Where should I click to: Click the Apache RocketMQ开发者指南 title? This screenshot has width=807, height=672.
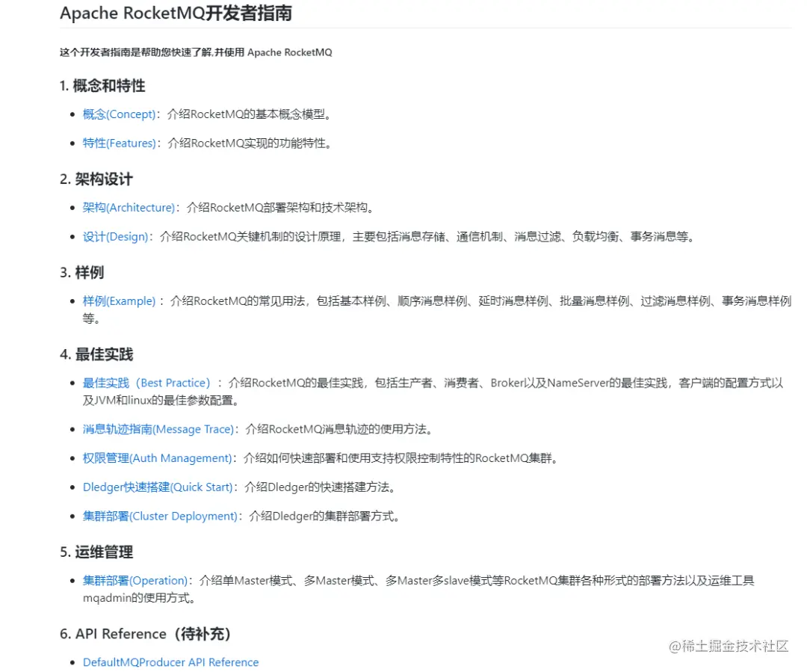176,13
